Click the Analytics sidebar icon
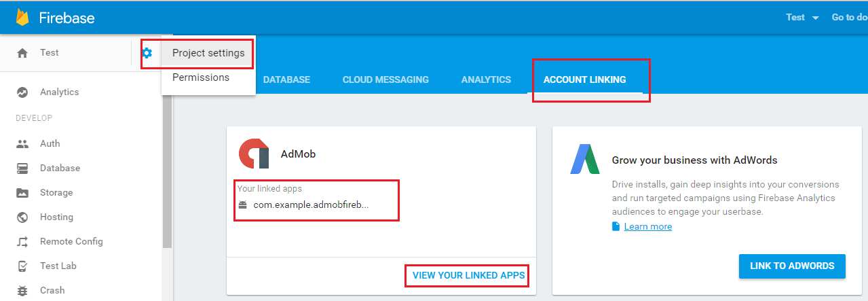The width and height of the screenshot is (868, 301). coord(22,92)
